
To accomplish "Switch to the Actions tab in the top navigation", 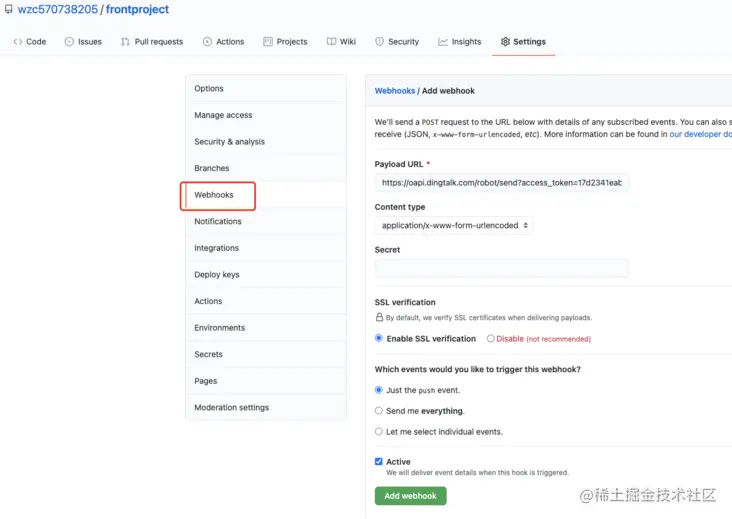I will [224, 42].
